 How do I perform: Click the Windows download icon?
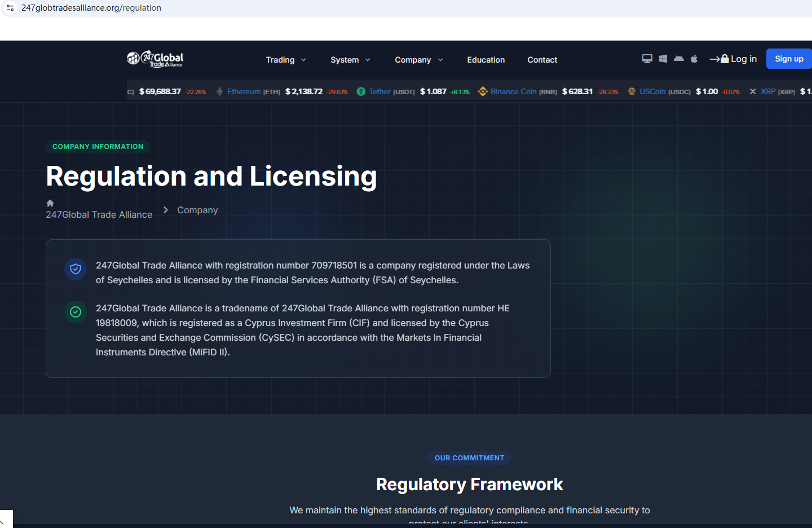point(663,59)
